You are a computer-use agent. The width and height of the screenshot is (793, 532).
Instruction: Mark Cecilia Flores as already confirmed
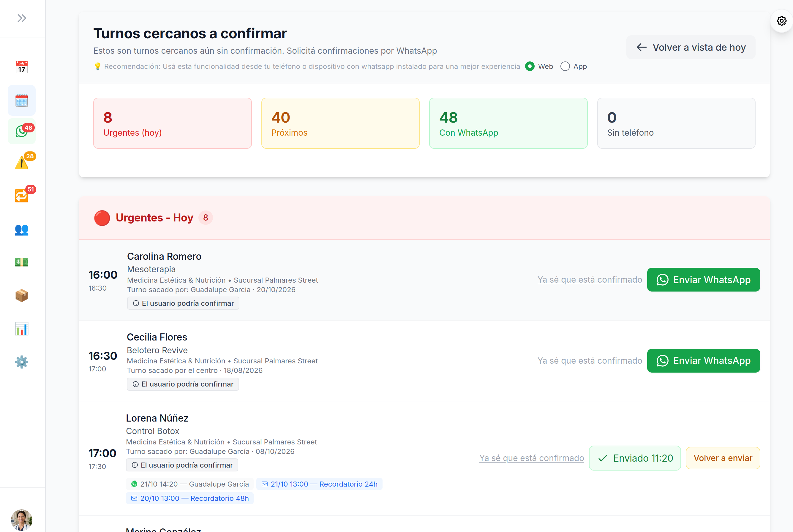point(590,360)
